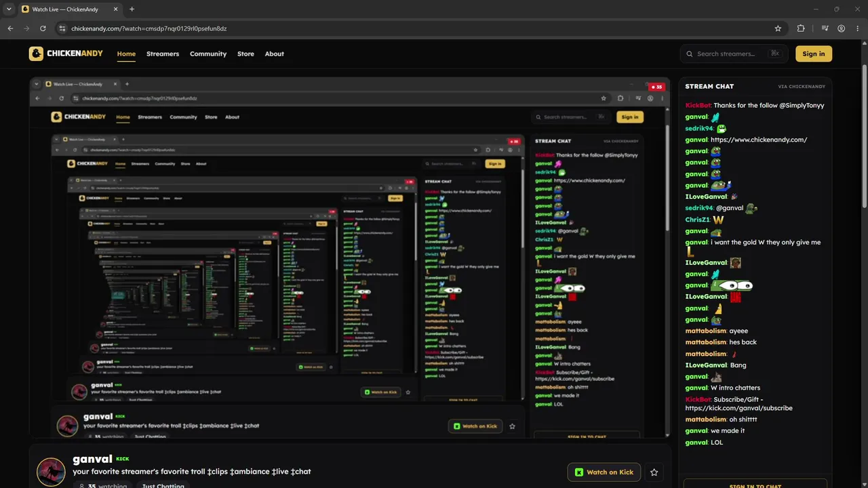
Task: Click the gold W emote from ChrisZ1
Action: (x=718, y=220)
